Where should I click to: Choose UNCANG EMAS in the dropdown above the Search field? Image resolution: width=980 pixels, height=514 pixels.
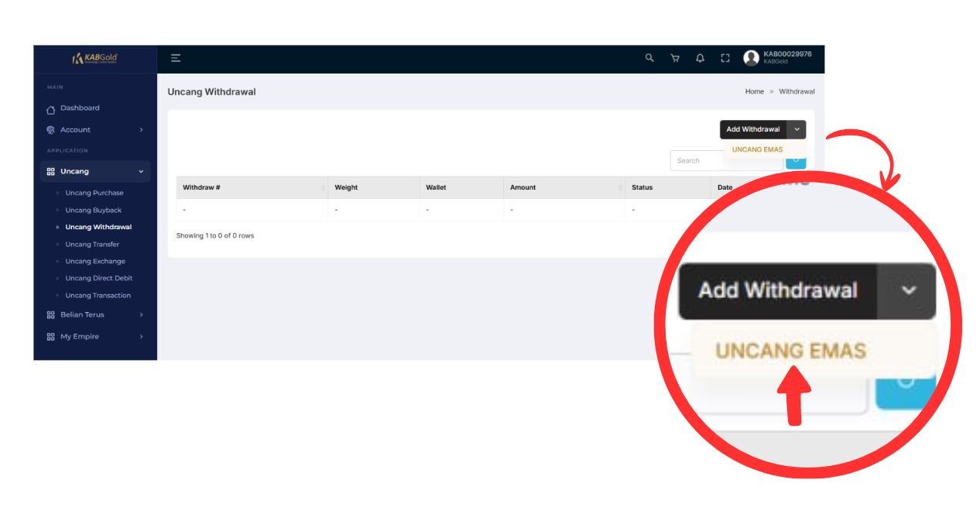click(x=757, y=149)
